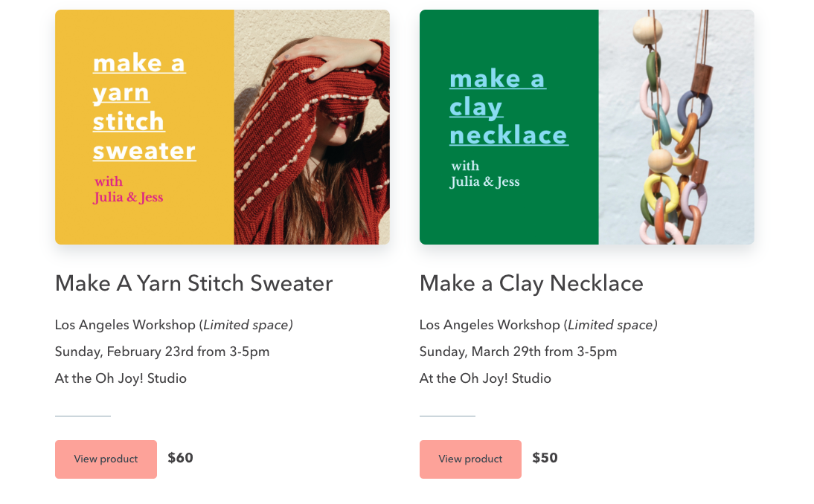This screenshot has height=504, width=814.
Task: Click the $60 price label
Action: [x=180, y=458]
